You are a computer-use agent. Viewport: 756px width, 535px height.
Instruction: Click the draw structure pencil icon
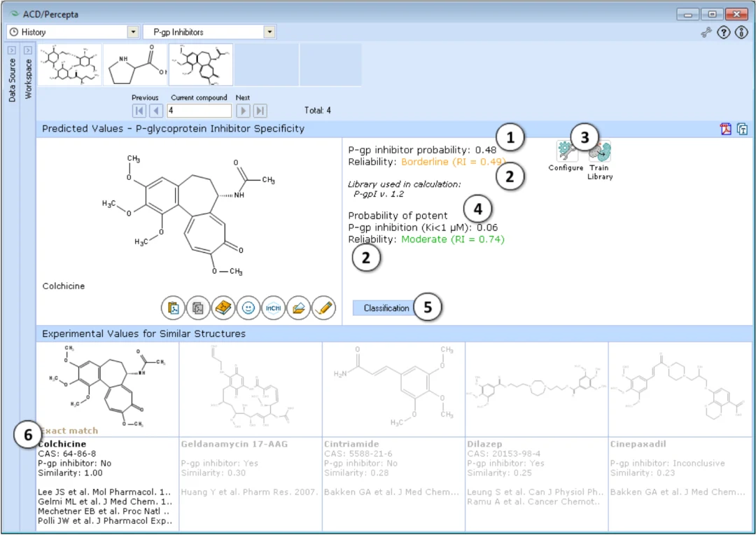pos(323,308)
